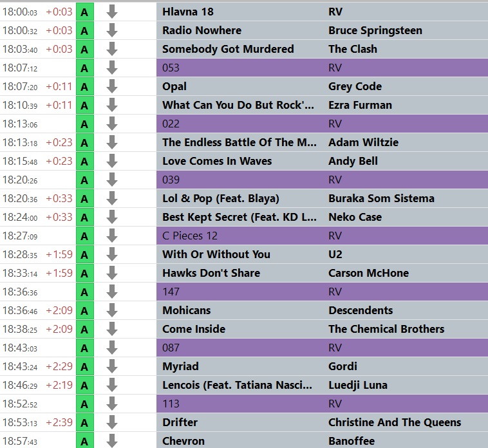This screenshot has height=448, width=488.
Task: Select the Opal track title
Action: 174,87
